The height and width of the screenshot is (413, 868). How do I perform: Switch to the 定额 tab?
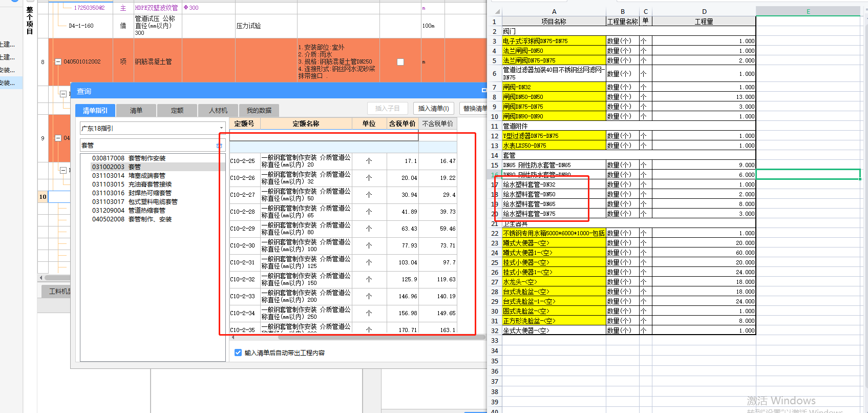coord(177,111)
